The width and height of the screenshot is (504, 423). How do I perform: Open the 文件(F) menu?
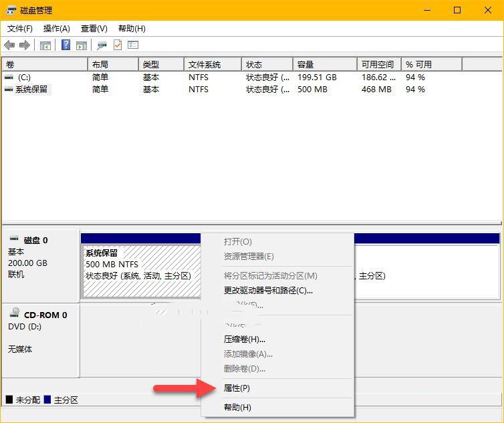click(20, 29)
